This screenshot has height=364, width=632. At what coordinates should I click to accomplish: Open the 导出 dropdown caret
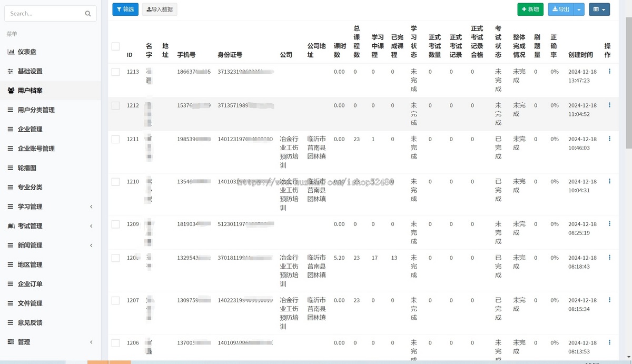579,9
